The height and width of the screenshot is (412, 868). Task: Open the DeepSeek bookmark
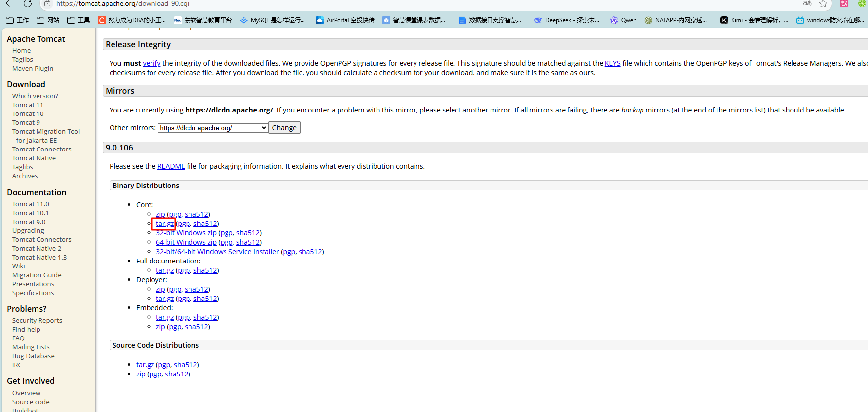(566, 20)
